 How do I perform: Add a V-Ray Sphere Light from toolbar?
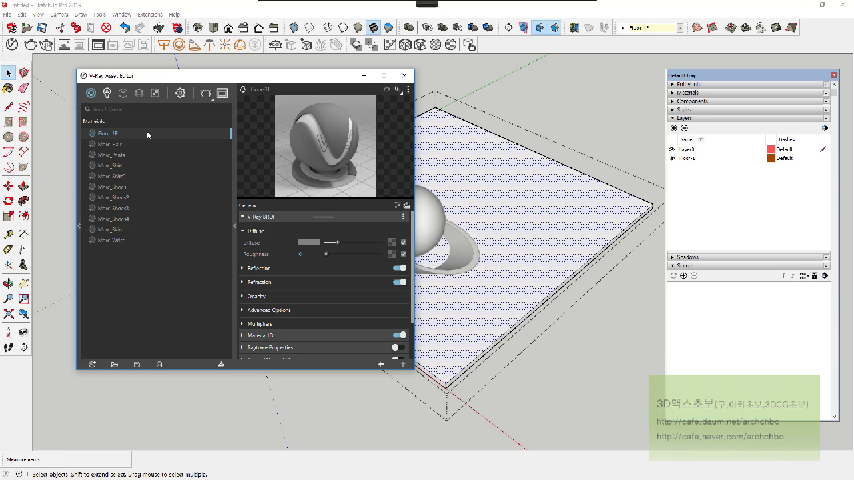click(x=179, y=45)
